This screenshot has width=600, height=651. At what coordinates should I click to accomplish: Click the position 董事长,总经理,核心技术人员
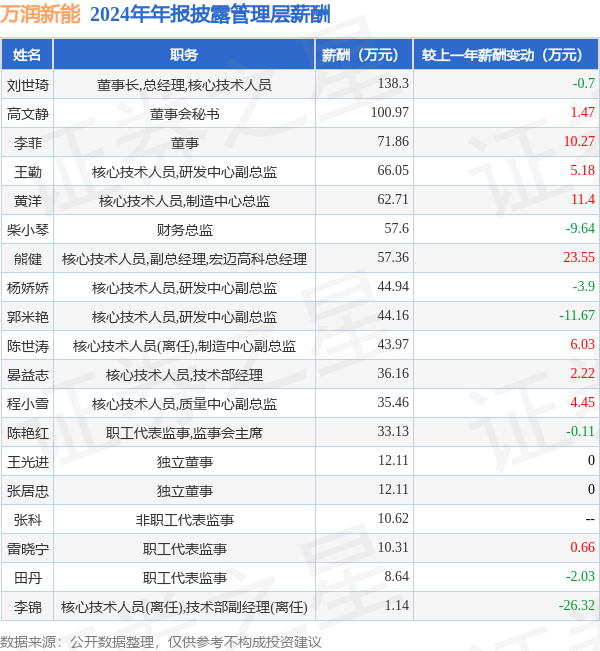pos(184,85)
